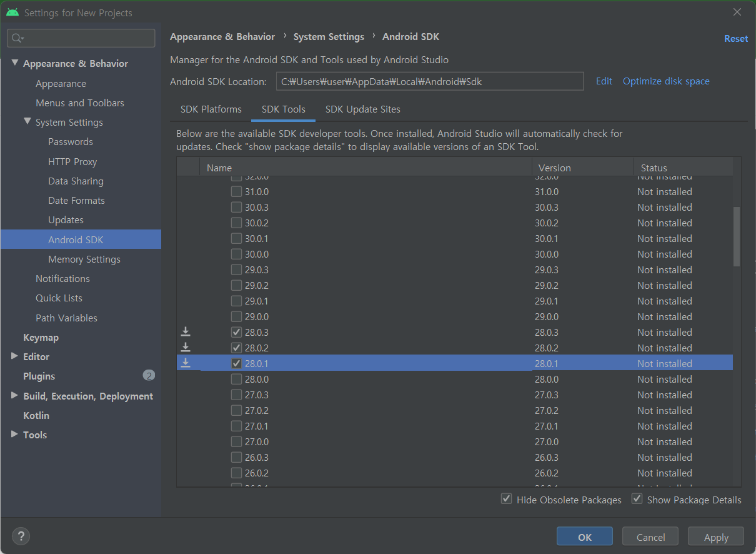
Task: Select the 27.0.1 version cell
Action: tap(547, 426)
